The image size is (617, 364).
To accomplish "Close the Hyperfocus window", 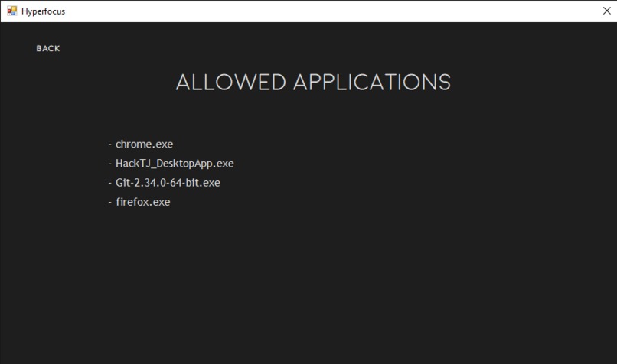I will pos(607,11).
